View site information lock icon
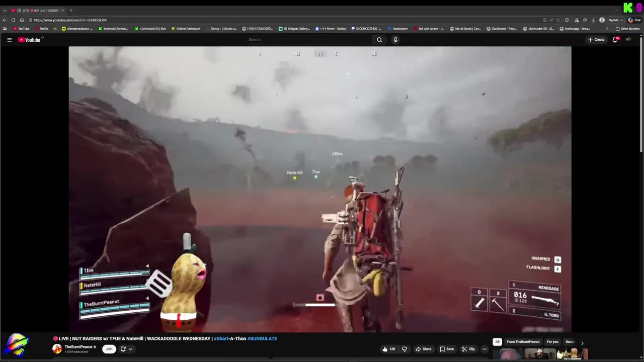644x362 pixels. point(31,20)
